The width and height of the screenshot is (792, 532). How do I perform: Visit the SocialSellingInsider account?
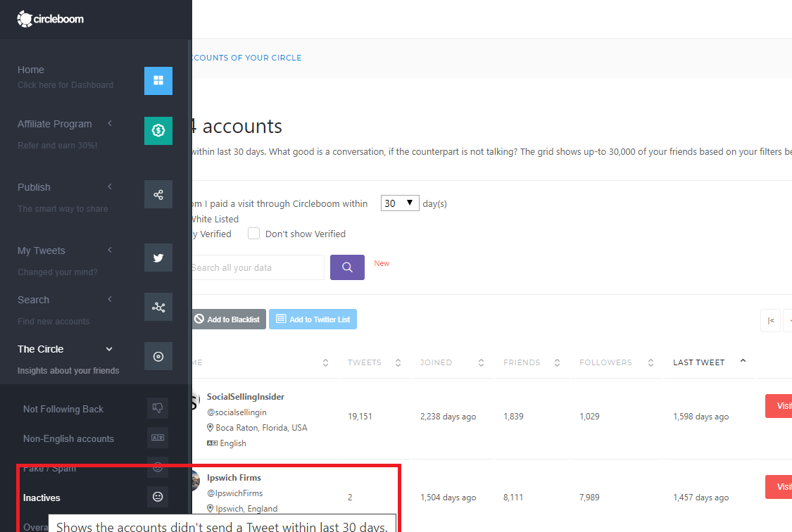[779, 406]
